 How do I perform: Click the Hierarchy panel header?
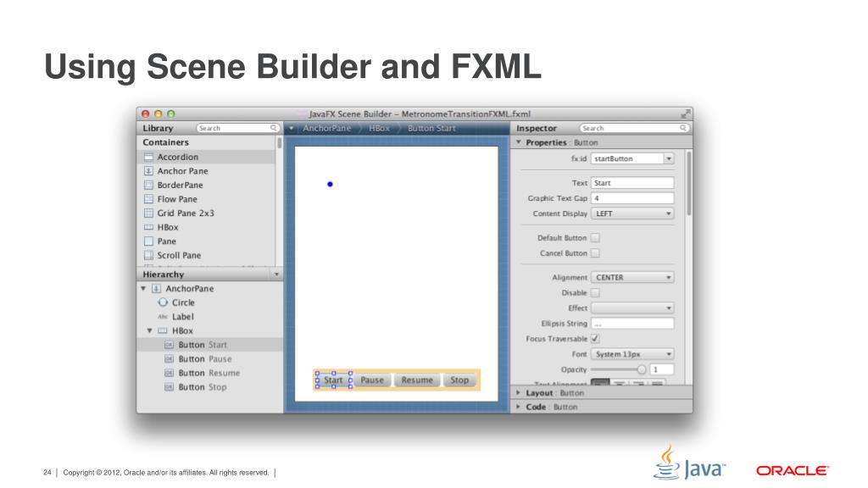click(210, 274)
